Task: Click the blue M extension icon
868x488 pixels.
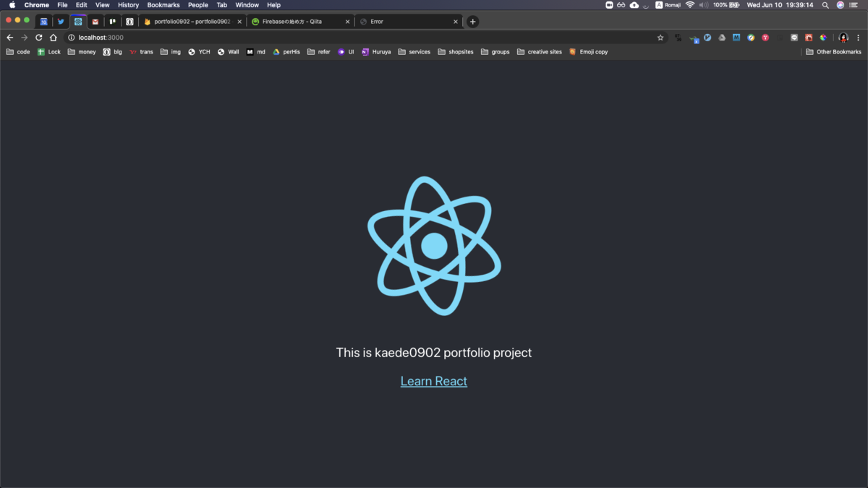Action: [736, 38]
